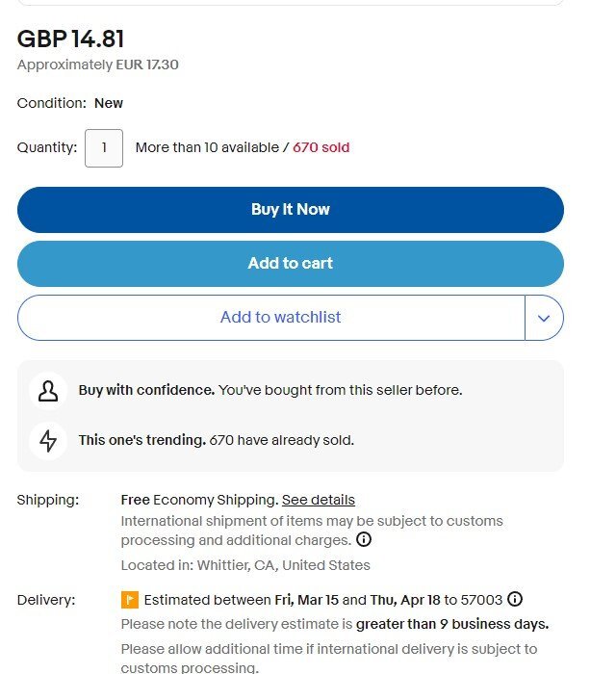Open delivery estimate info icon
Screen dimensions: 616x674
tap(515, 599)
